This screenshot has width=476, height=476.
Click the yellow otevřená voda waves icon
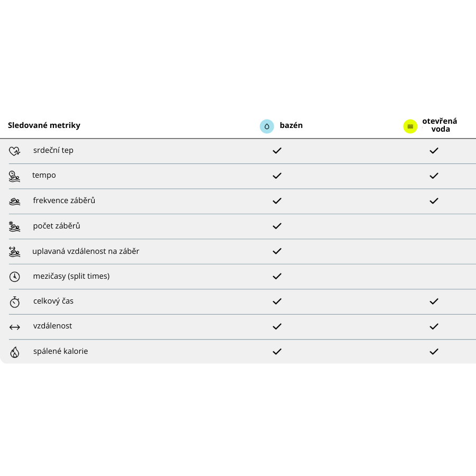point(410,126)
